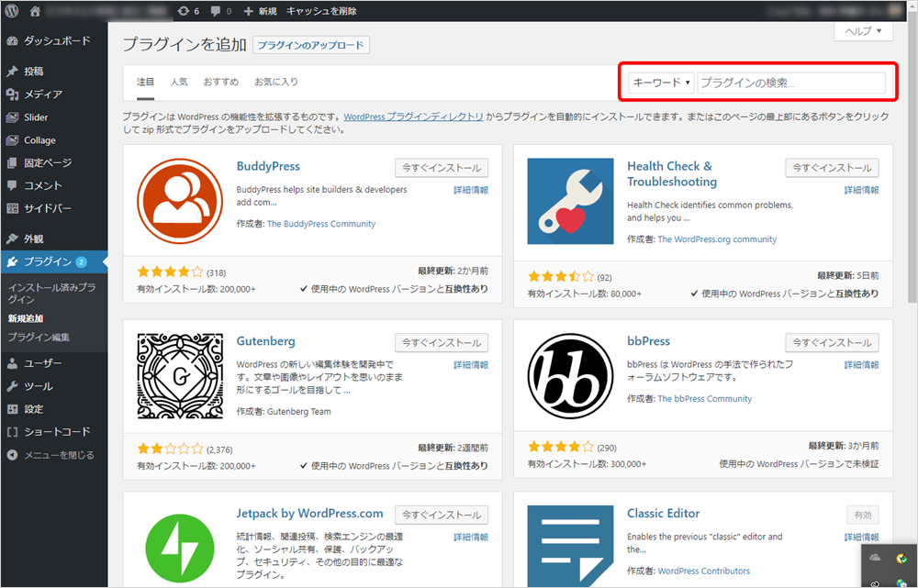Click the WordPress logo in admin bar

pyautogui.click(x=12, y=10)
